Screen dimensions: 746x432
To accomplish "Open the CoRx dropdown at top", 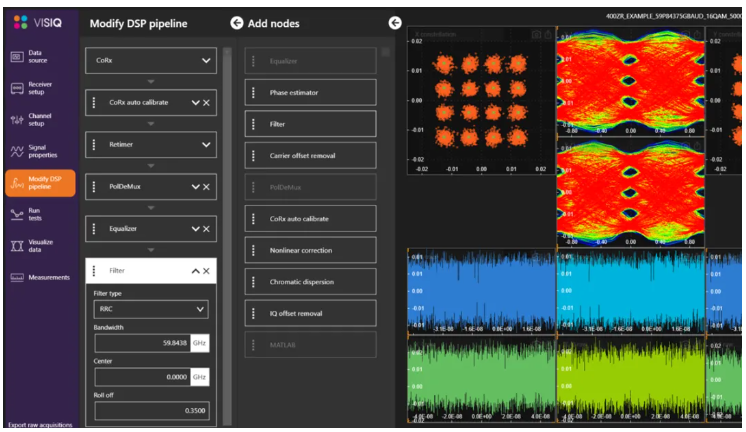I will click(x=151, y=60).
